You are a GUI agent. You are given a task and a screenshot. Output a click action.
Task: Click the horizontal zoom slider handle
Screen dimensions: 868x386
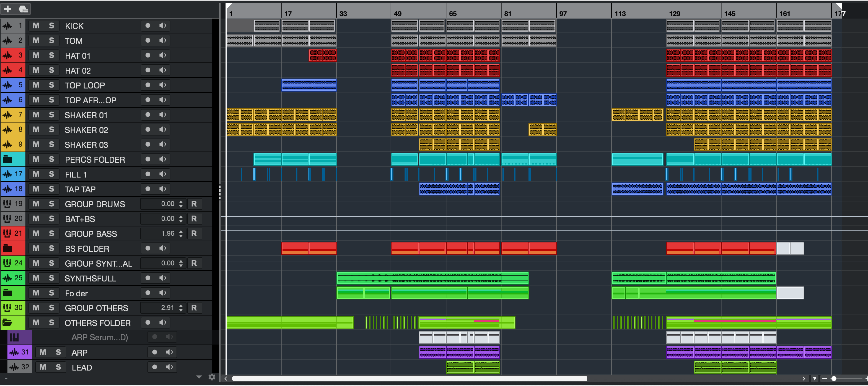(x=834, y=379)
